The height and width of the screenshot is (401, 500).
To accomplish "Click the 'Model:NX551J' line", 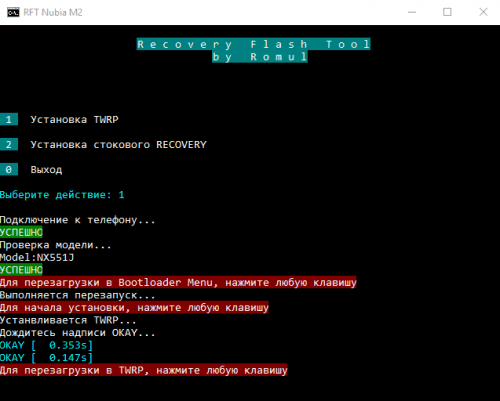I will (37, 257).
